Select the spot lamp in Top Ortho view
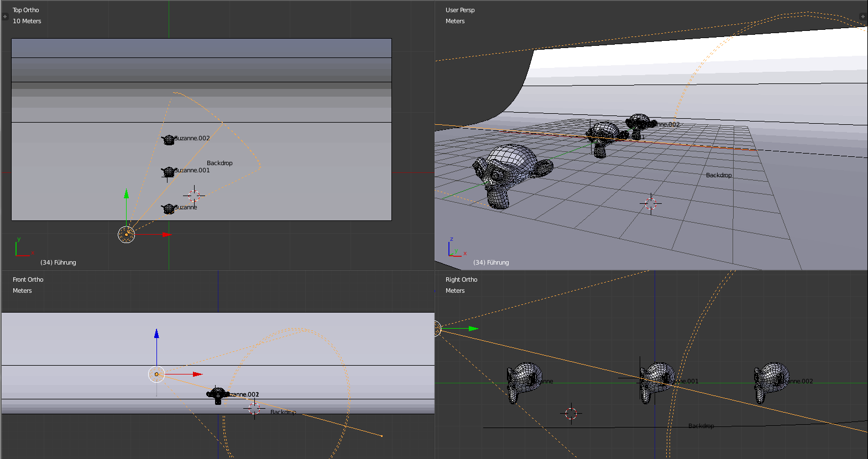Image resolution: width=868 pixels, height=459 pixels. 127,235
